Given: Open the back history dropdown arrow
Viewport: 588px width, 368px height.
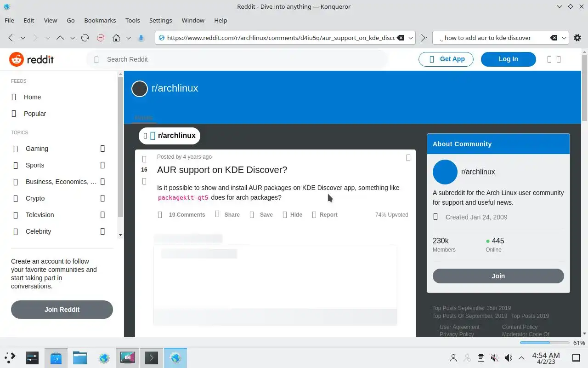Looking at the screenshot, I should click(x=23, y=38).
